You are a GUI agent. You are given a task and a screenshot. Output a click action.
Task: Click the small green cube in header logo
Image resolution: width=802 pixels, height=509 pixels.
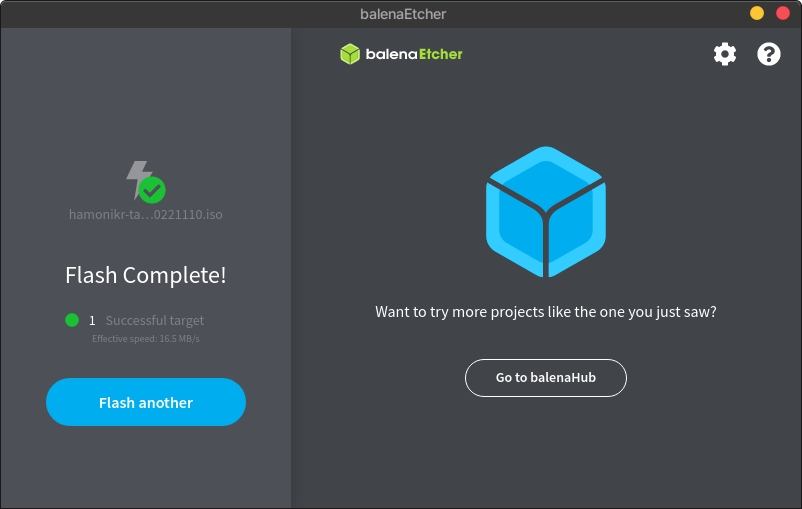[349, 54]
